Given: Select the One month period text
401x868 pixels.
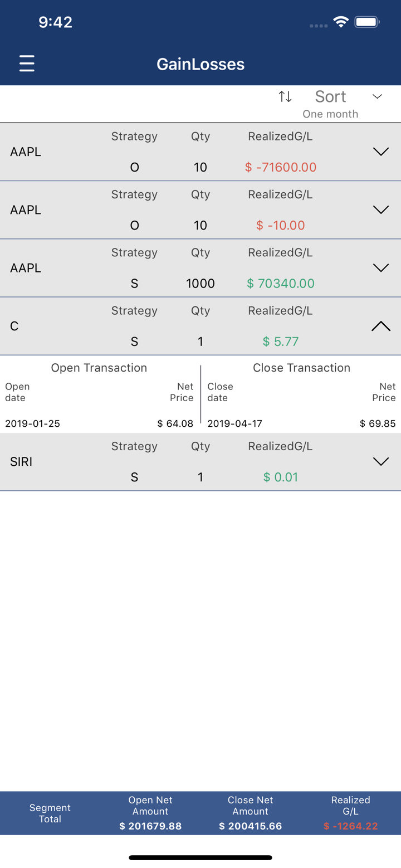Looking at the screenshot, I should 330,114.
